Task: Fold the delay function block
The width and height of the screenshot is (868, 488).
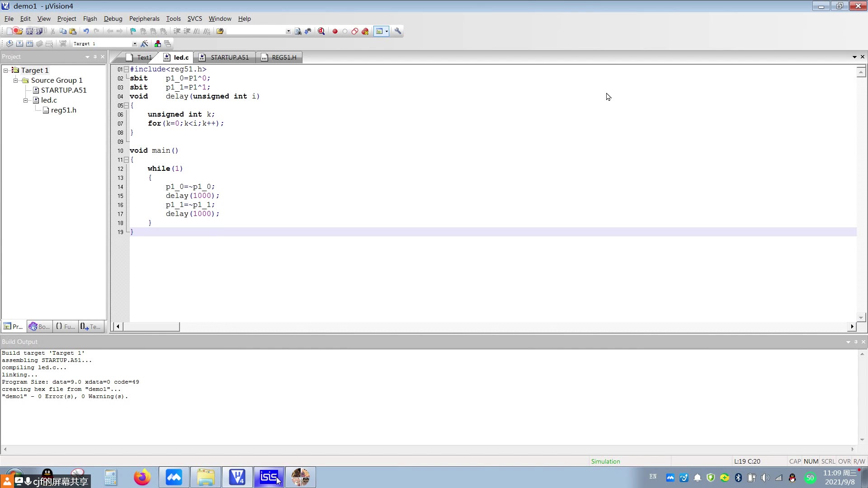Action: [x=126, y=106]
